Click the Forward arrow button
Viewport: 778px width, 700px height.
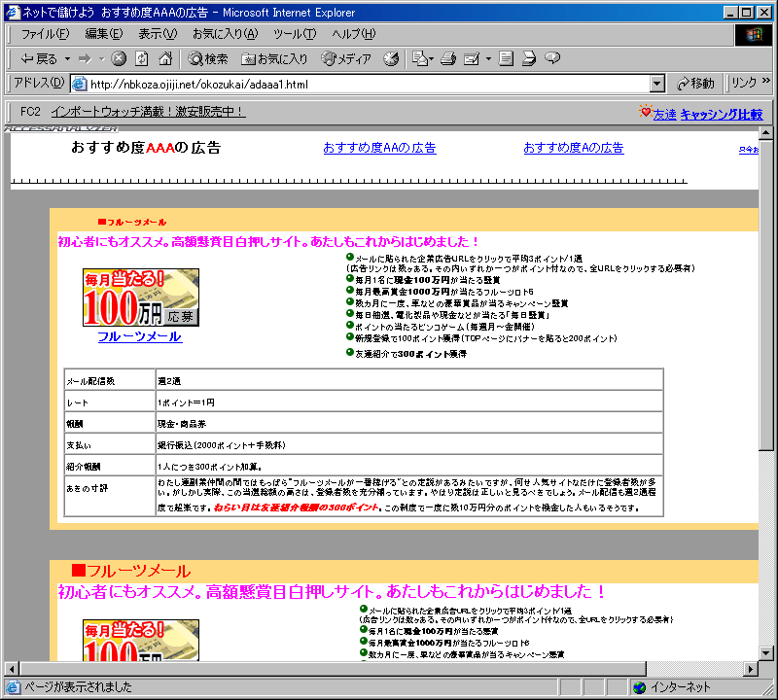pos(86,58)
